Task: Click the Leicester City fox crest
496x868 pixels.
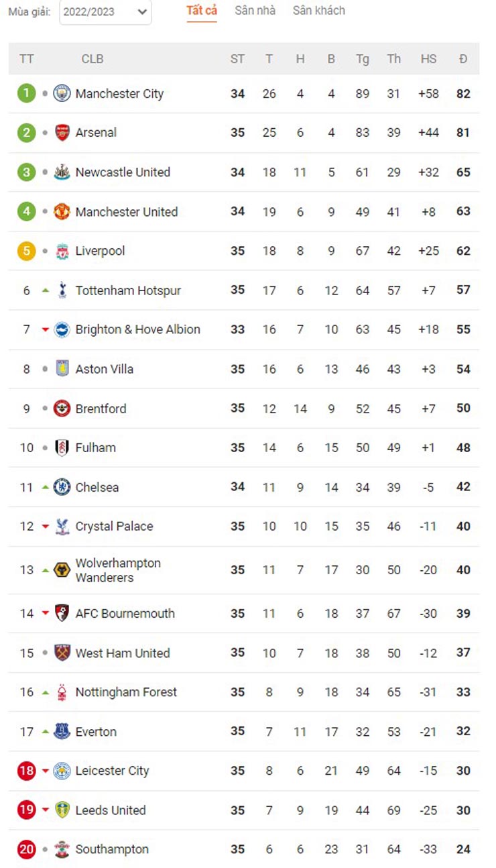Action: pyautogui.click(x=62, y=771)
